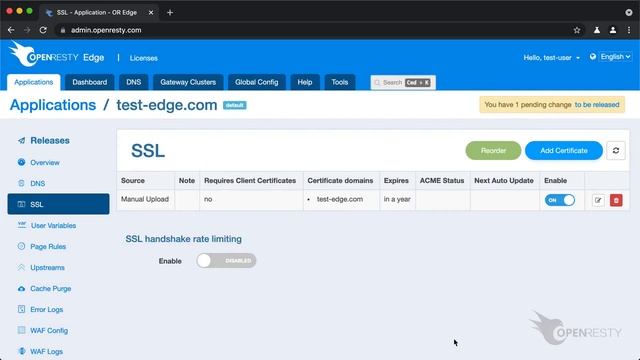Open the Gateway Clusters tab
Screen dimensions: 640x360
[x=188, y=82]
